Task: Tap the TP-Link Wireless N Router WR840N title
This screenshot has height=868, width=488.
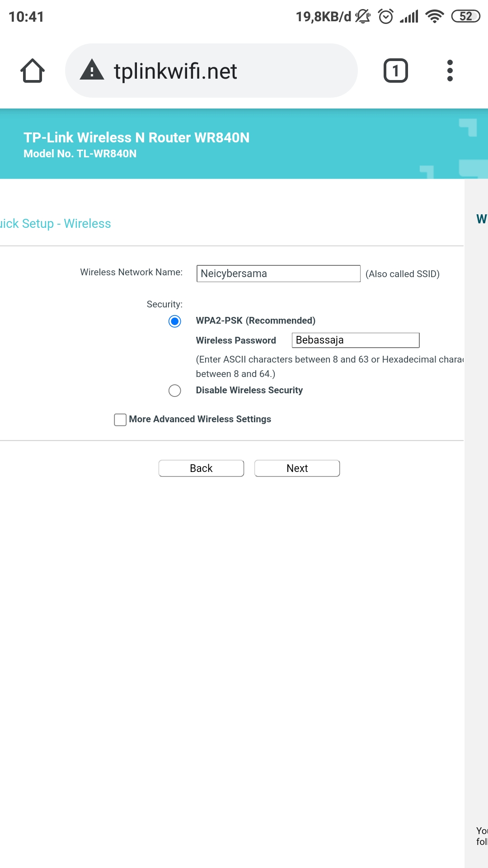Action: [136, 137]
